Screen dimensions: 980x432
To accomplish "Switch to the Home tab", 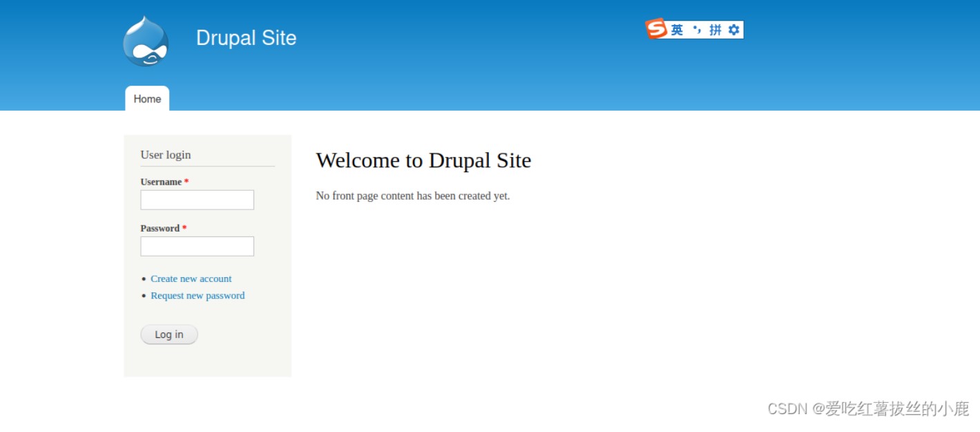I will point(147,99).
